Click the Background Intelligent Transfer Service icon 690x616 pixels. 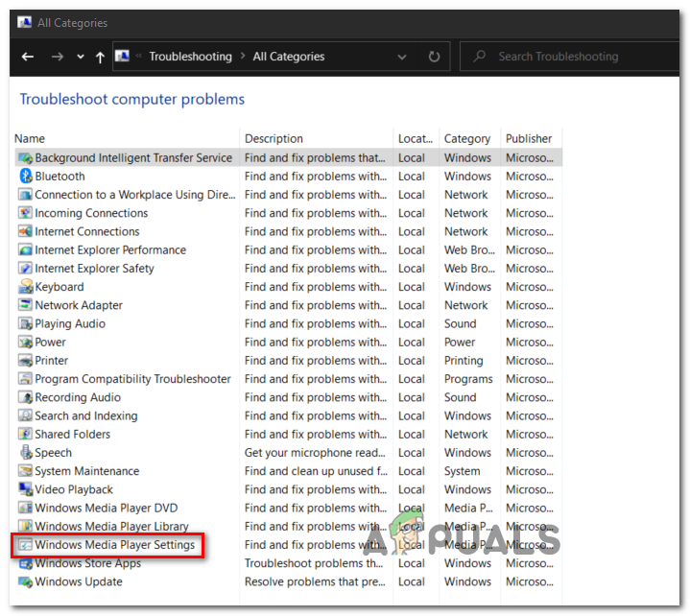pos(26,158)
